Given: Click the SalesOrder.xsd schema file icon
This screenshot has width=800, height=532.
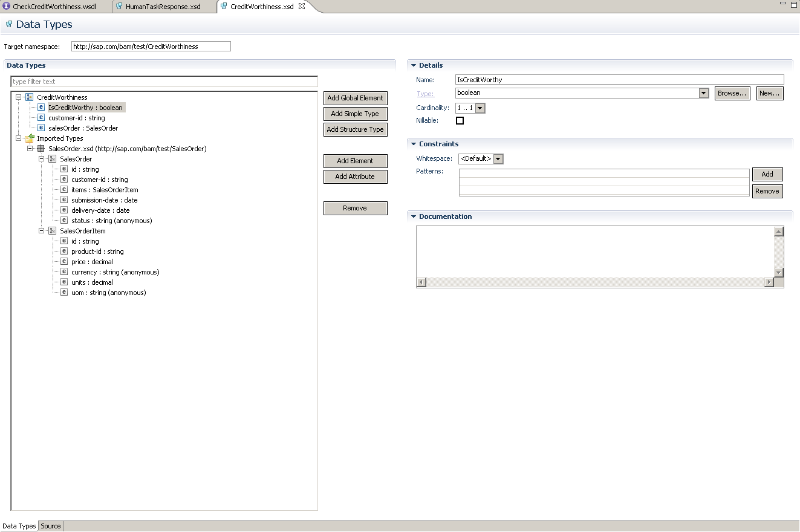Looking at the screenshot, I should click(x=41, y=149).
